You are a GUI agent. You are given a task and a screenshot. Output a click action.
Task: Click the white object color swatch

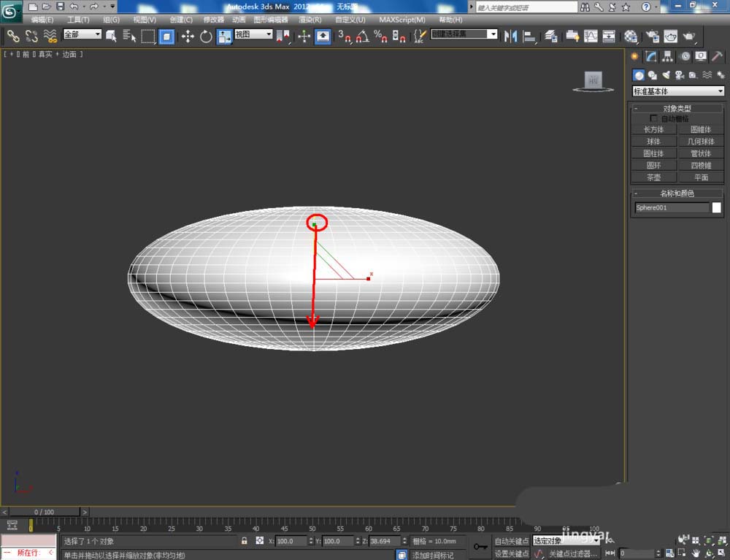click(716, 208)
